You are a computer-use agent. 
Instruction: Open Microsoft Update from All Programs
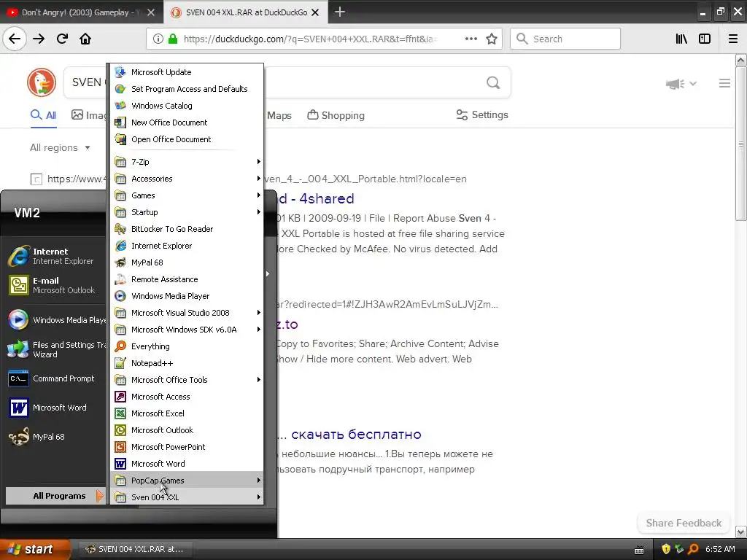187,72
